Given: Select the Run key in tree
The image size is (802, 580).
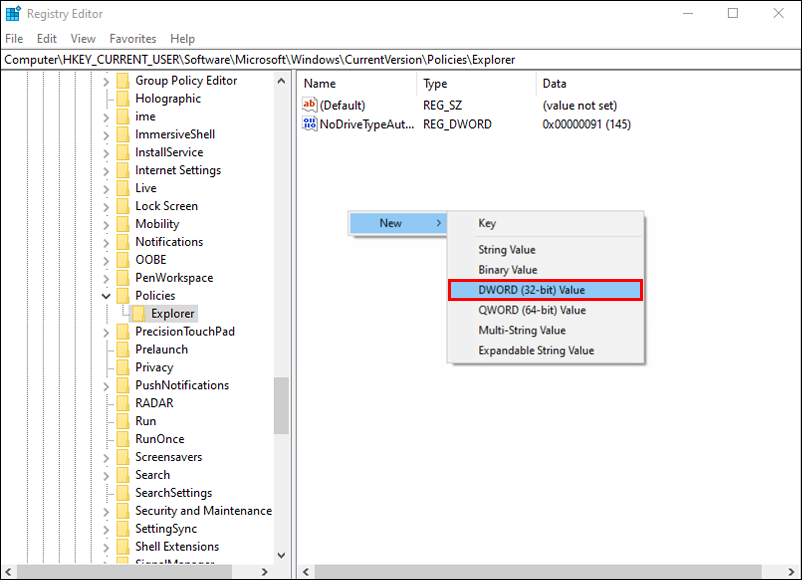Looking at the screenshot, I should [146, 421].
